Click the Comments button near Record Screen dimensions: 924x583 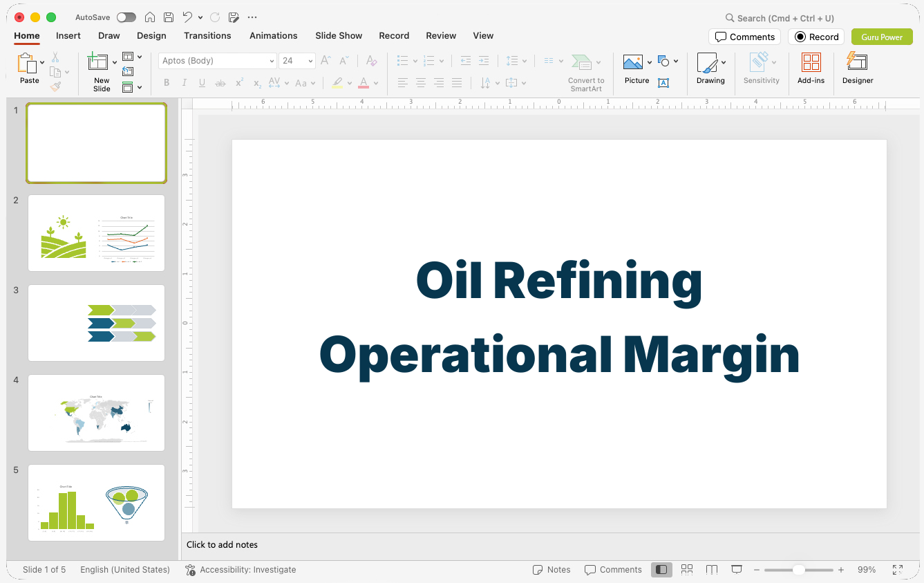(x=744, y=37)
